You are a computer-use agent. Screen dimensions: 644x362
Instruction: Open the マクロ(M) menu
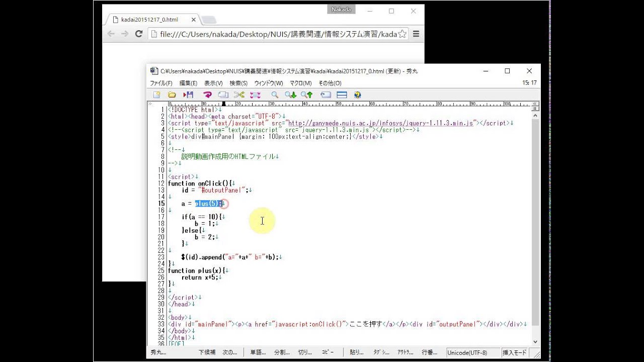tap(300, 83)
